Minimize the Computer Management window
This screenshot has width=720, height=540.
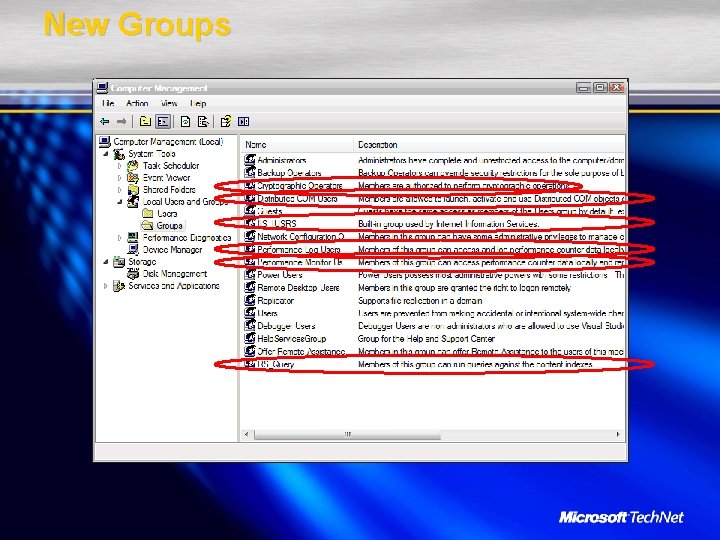[583, 87]
